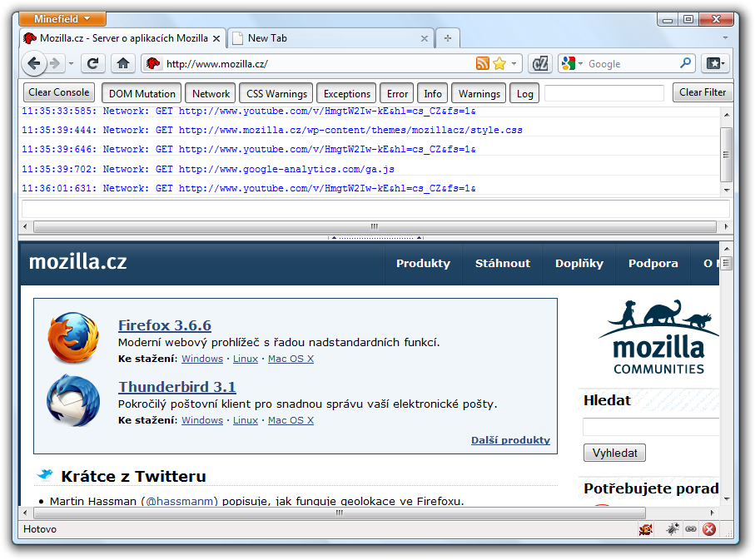Click the Vyhledat search button

click(x=614, y=453)
